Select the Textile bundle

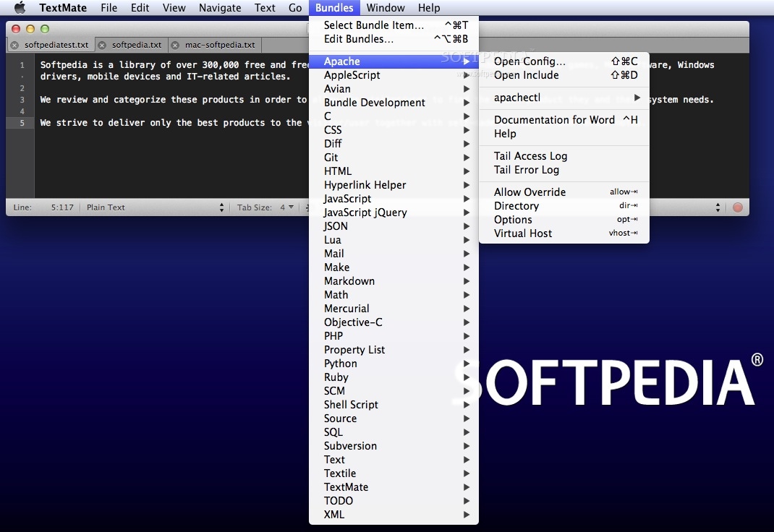(394, 473)
